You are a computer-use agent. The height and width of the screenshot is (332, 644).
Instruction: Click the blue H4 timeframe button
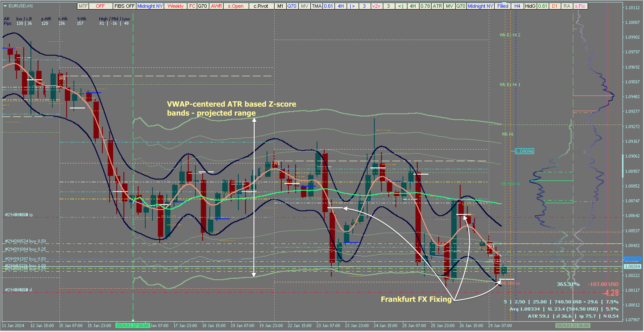(x=517, y=6)
